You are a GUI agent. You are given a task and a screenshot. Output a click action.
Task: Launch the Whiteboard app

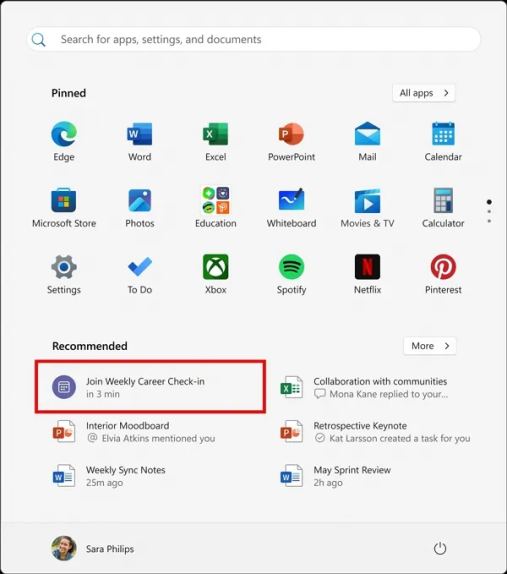291,208
